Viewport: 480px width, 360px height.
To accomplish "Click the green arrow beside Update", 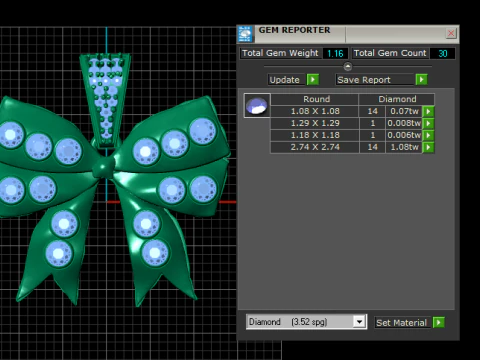I will [x=313, y=80].
